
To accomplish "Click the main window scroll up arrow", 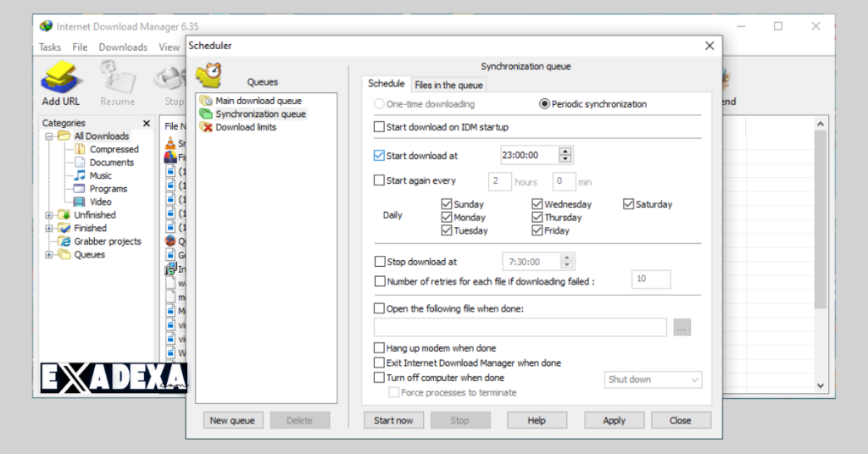I will [x=821, y=124].
